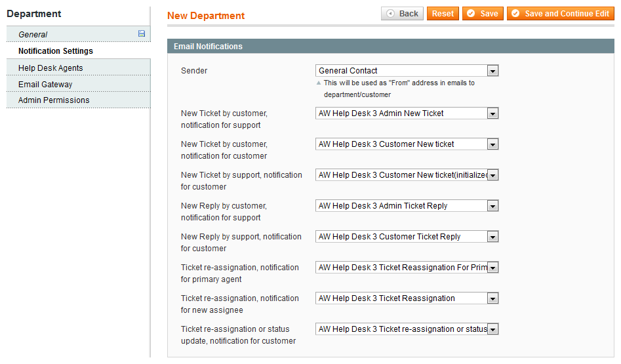Select the Notification Settings tab
Viewport: 621px width, 364px height.
(56, 51)
